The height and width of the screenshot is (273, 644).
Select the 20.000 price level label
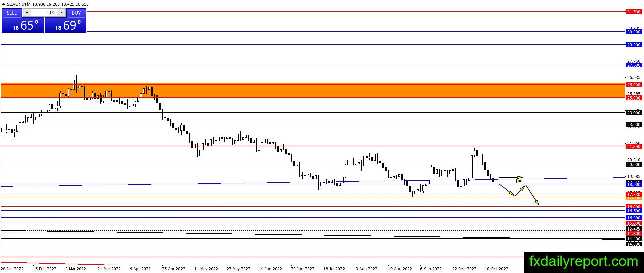click(634, 164)
